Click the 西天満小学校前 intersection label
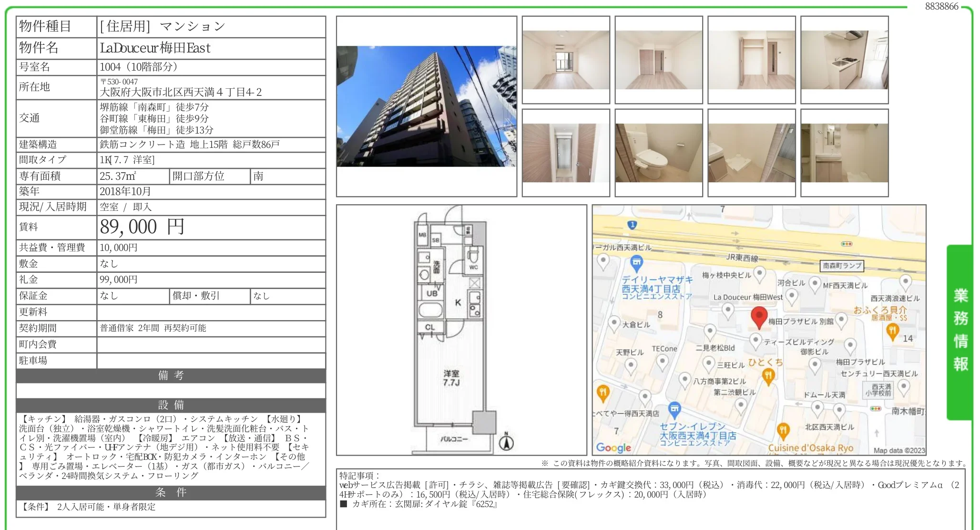Viewport: 980px width, 530px height. tap(878, 390)
